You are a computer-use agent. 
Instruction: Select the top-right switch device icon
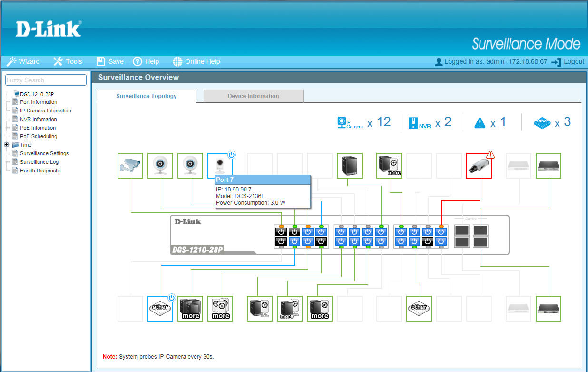pyautogui.click(x=548, y=166)
